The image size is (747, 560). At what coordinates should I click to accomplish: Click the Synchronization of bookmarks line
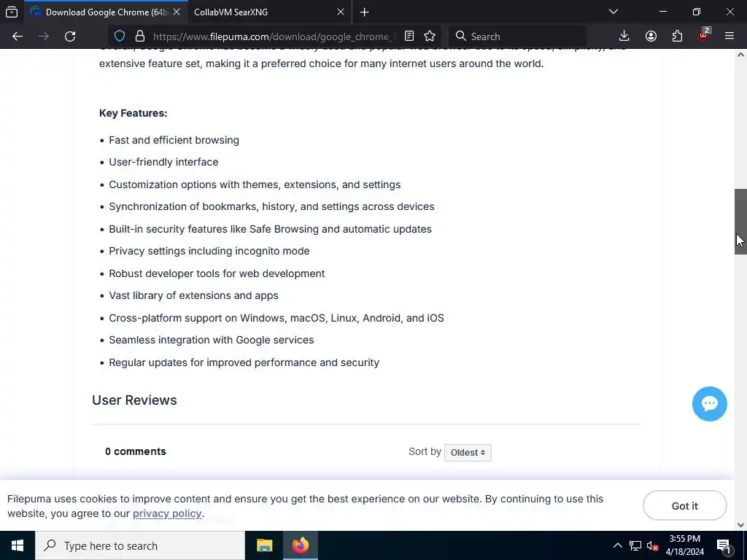pyautogui.click(x=271, y=206)
